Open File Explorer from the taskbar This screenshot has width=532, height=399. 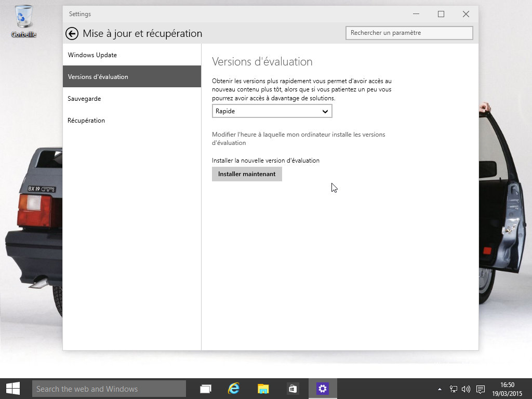coord(263,388)
